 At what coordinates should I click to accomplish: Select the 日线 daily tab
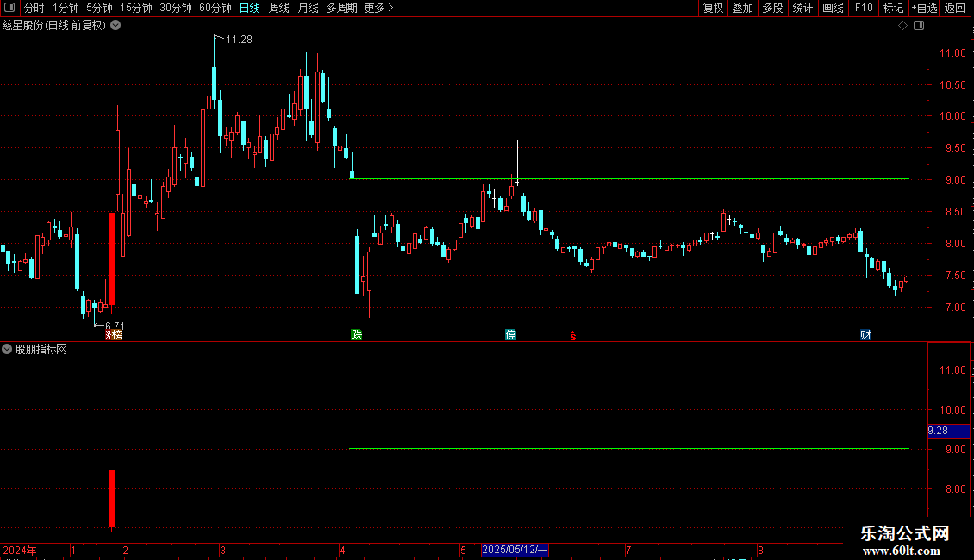coord(250,8)
